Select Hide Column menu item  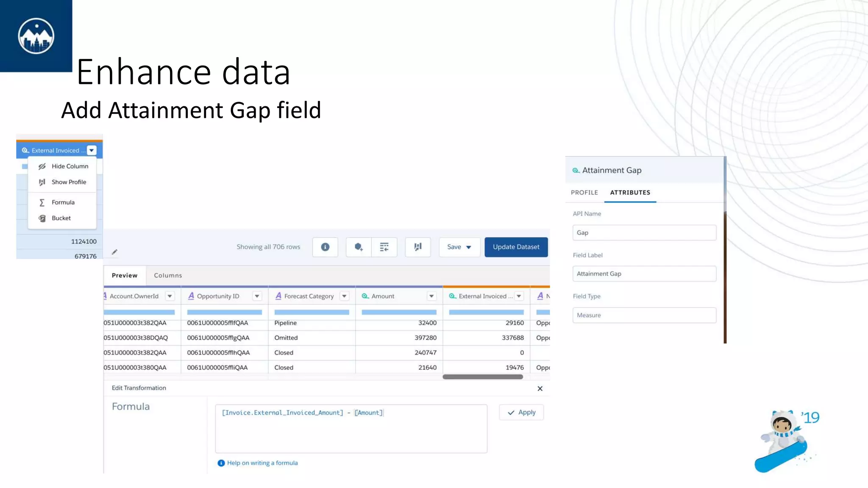62,166
